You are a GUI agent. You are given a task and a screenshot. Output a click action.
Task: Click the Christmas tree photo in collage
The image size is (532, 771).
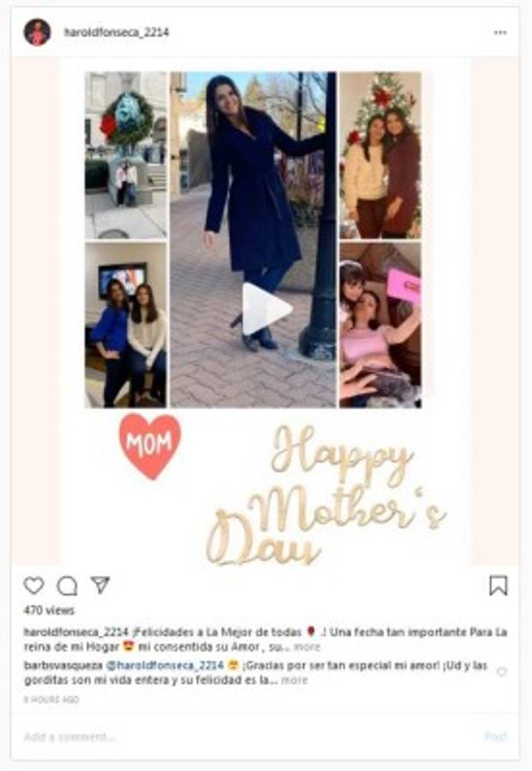click(380, 155)
